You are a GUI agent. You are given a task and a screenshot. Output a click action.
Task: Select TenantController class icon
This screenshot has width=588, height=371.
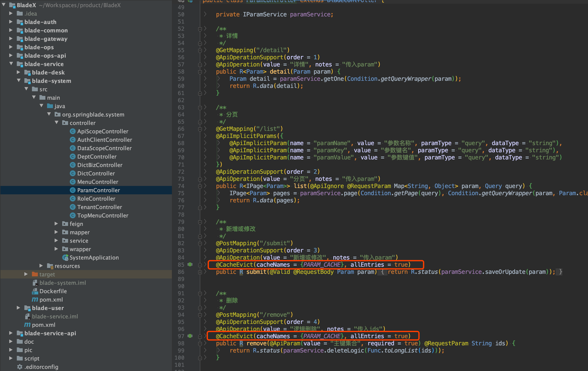(x=73, y=207)
